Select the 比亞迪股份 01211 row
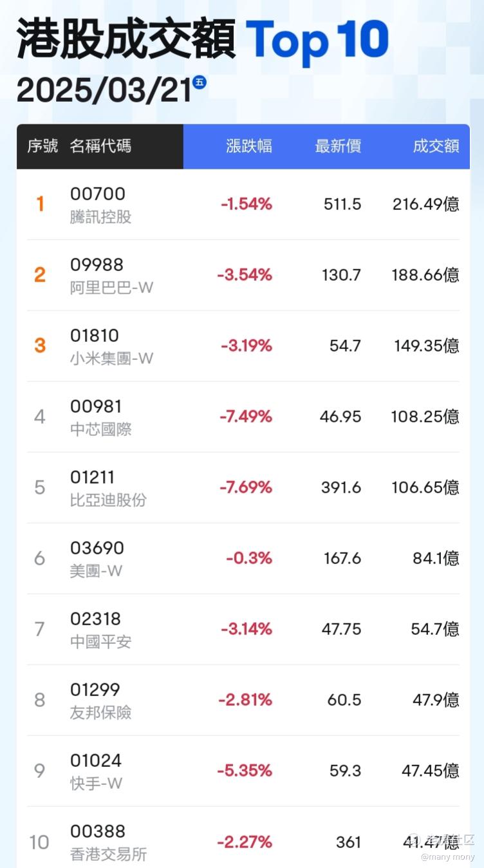This screenshot has height=868, width=484. (x=243, y=488)
